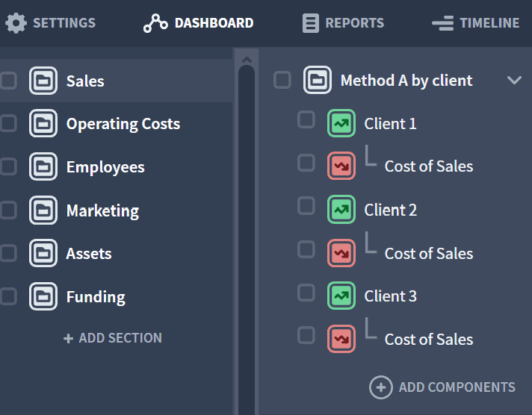
Task: Check the Client 3 checkbox
Action: tap(306, 293)
